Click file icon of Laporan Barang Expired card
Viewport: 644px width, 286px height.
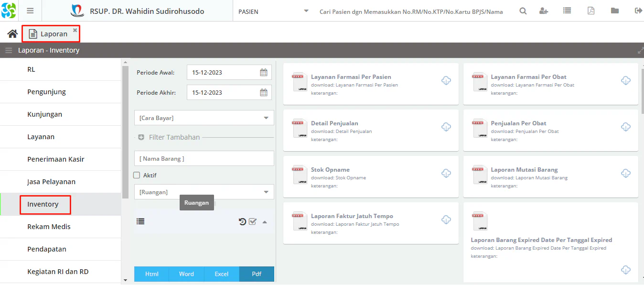(x=480, y=221)
